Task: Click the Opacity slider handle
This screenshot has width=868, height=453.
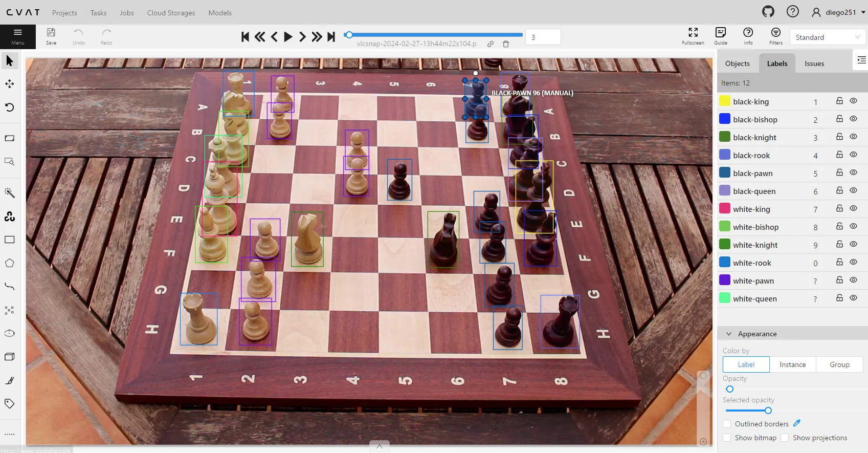Action: 730,389
